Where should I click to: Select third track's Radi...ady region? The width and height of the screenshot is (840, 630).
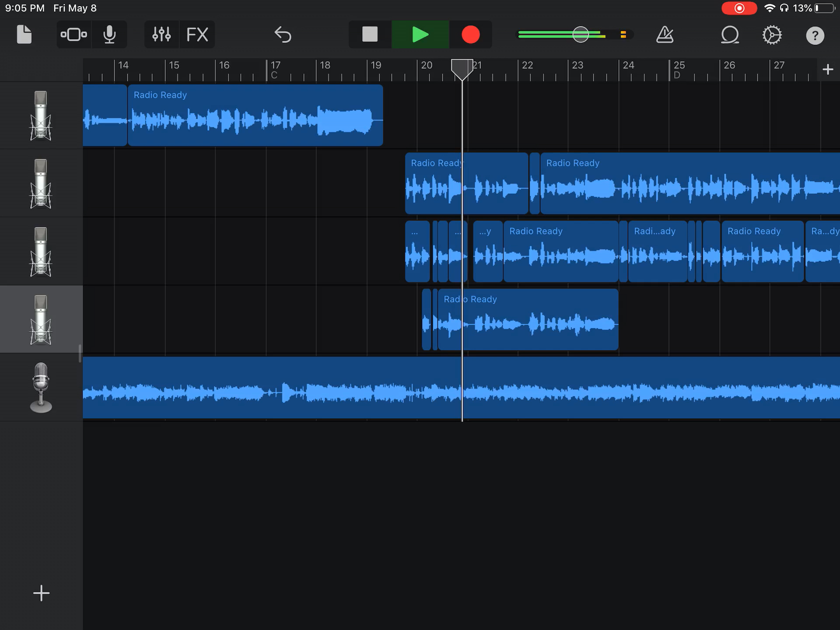(x=658, y=252)
